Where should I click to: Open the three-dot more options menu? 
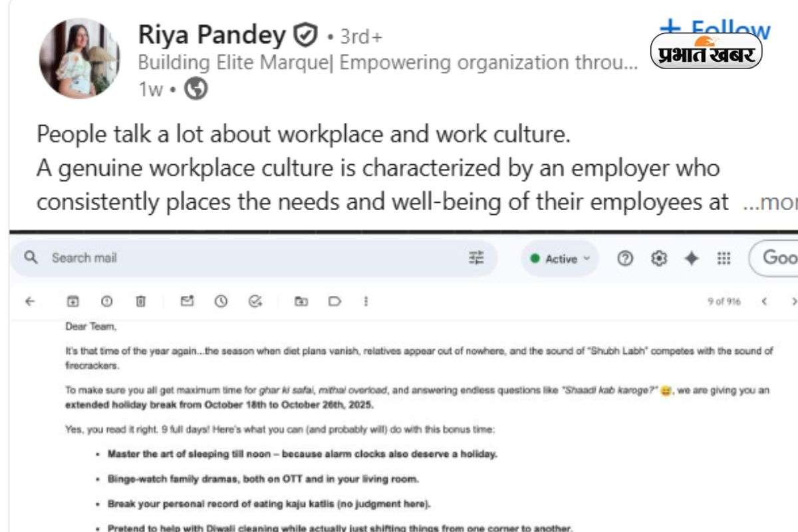pos(365,301)
